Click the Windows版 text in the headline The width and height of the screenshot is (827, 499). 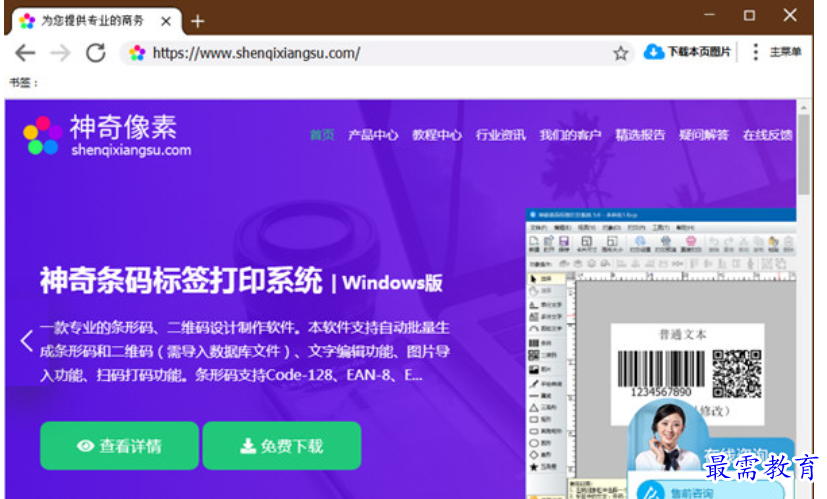(x=392, y=283)
